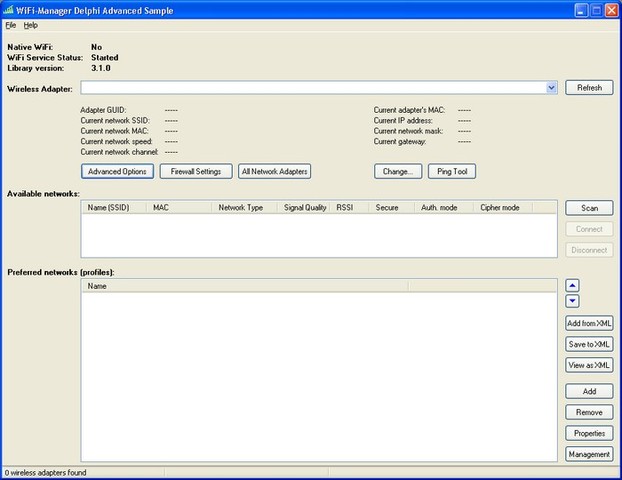Sort by Secure column header
The image size is (622, 480).
point(392,207)
